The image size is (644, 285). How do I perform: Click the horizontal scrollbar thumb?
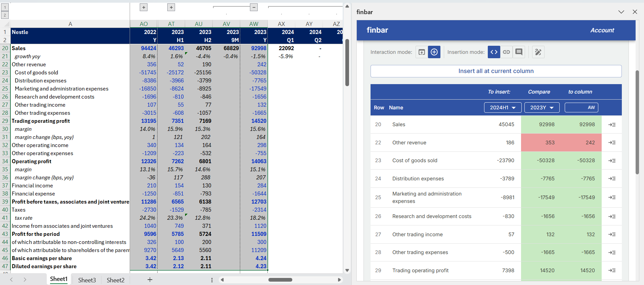[x=280, y=280]
